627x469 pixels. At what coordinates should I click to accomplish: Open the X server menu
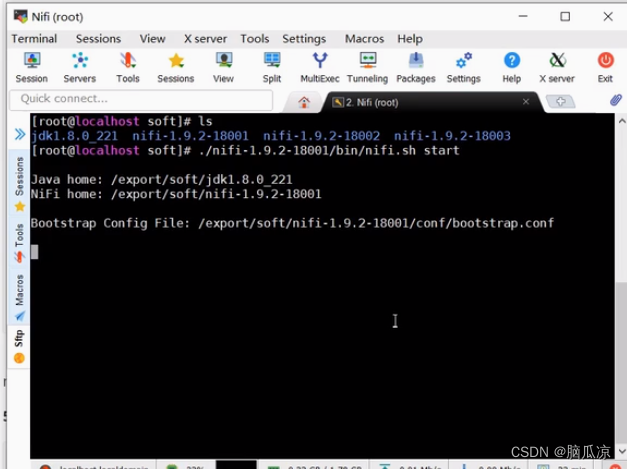point(205,39)
